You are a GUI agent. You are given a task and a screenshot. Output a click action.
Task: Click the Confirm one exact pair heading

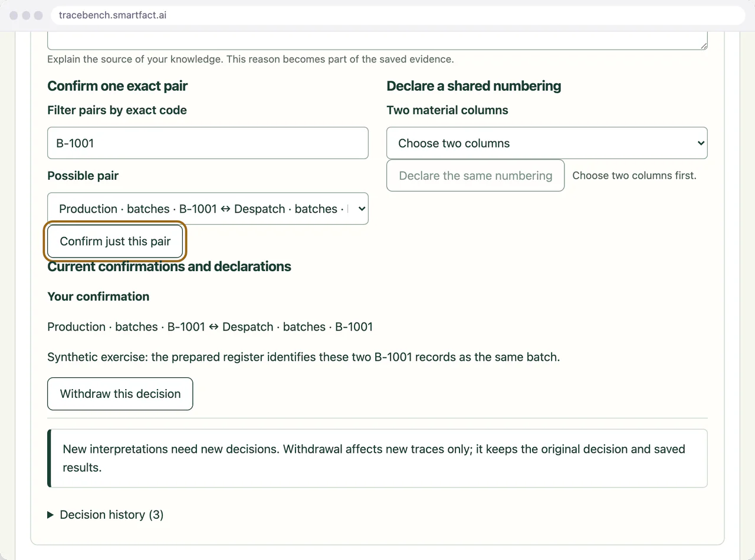(x=117, y=86)
